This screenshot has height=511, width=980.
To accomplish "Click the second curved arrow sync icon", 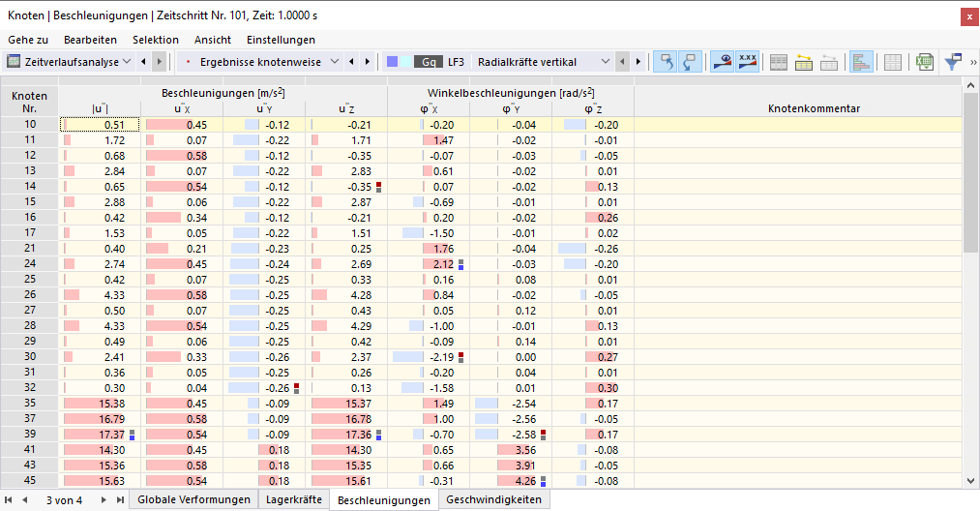I will (690, 62).
